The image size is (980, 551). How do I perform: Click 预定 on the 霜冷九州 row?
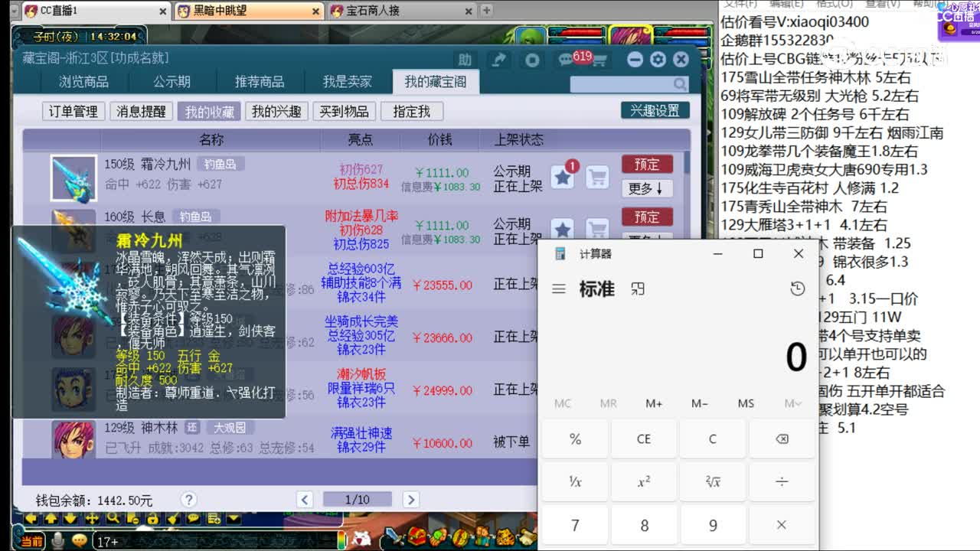pyautogui.click(x=647, y=165)
